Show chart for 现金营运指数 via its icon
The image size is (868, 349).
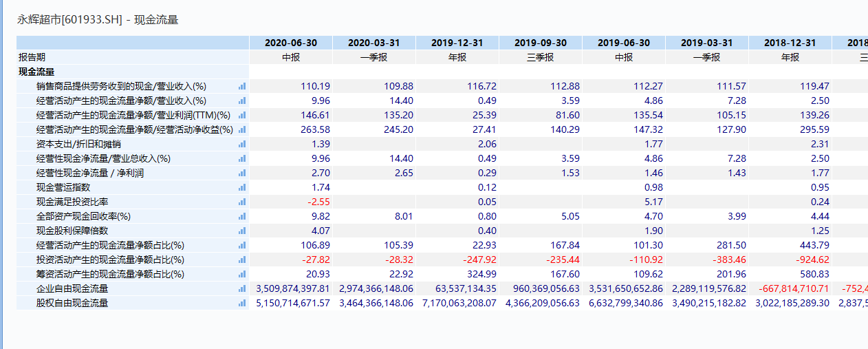pyautogui.click(x=242, y=187)
